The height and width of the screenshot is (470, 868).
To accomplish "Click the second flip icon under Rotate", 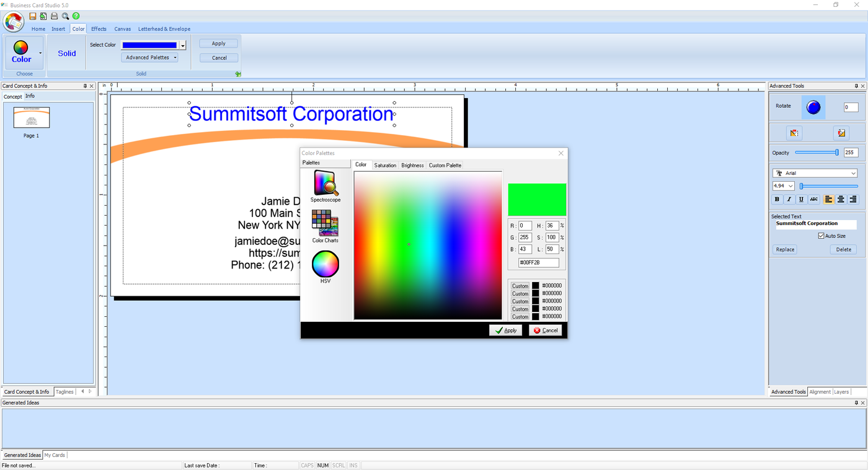I will click(841, 133).
